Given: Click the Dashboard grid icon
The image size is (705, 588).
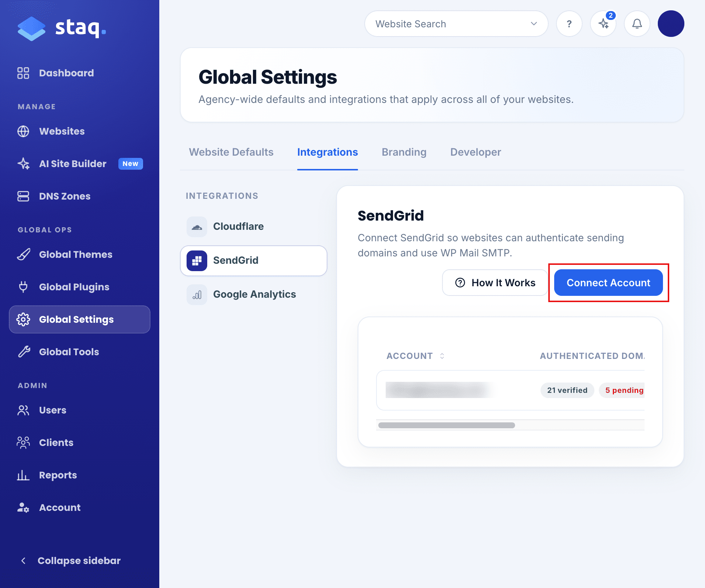Looking at the screenshot, I should point(23,73).
